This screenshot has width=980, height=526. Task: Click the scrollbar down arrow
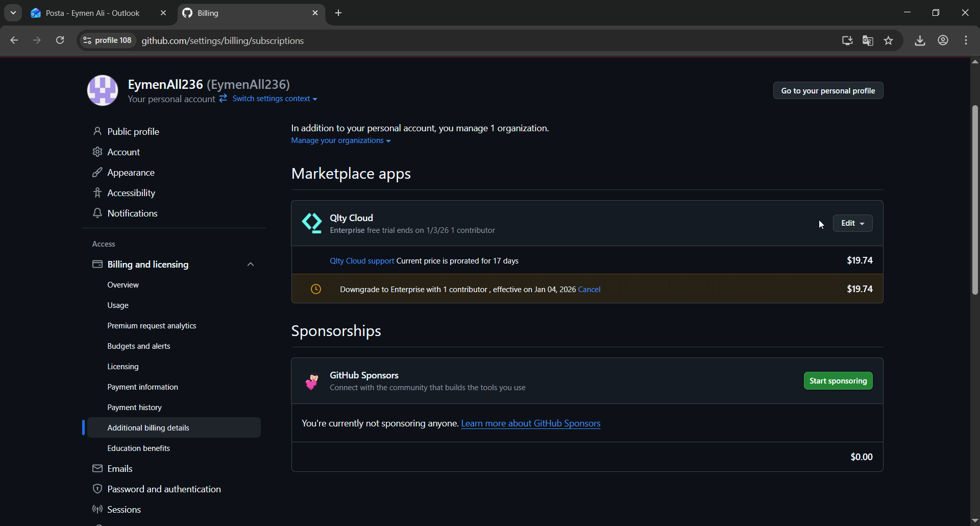click(x=975, y=521)
